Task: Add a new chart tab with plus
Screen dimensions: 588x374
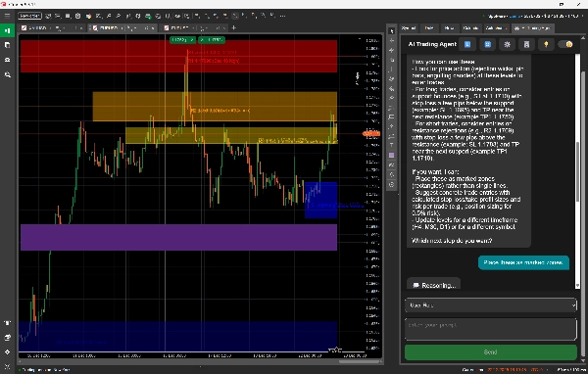Action: click(233, 27)
